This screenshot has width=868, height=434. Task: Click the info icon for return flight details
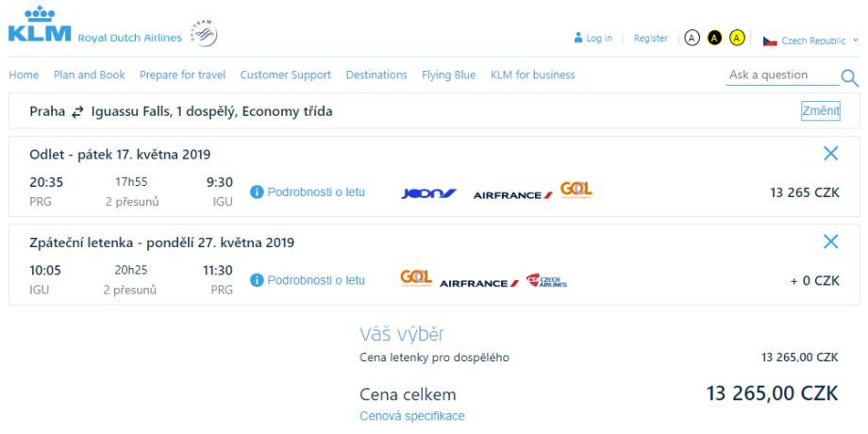pos(257,280)
